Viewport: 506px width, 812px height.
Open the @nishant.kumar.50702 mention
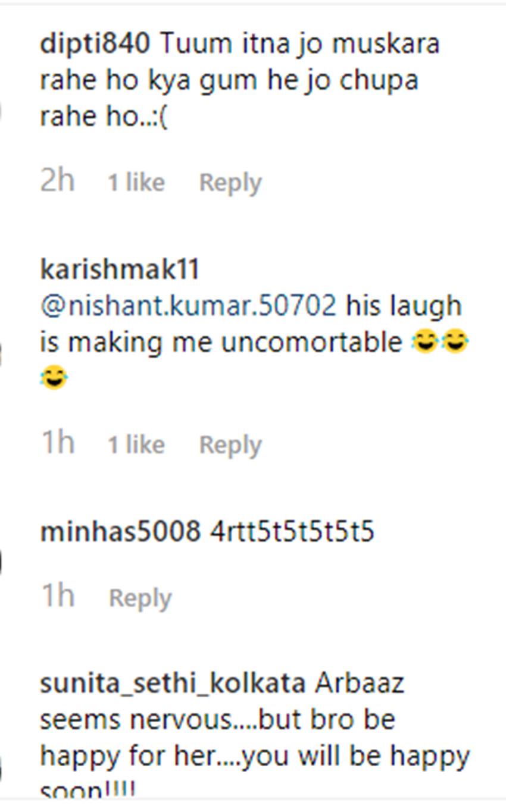pos(188,306)
